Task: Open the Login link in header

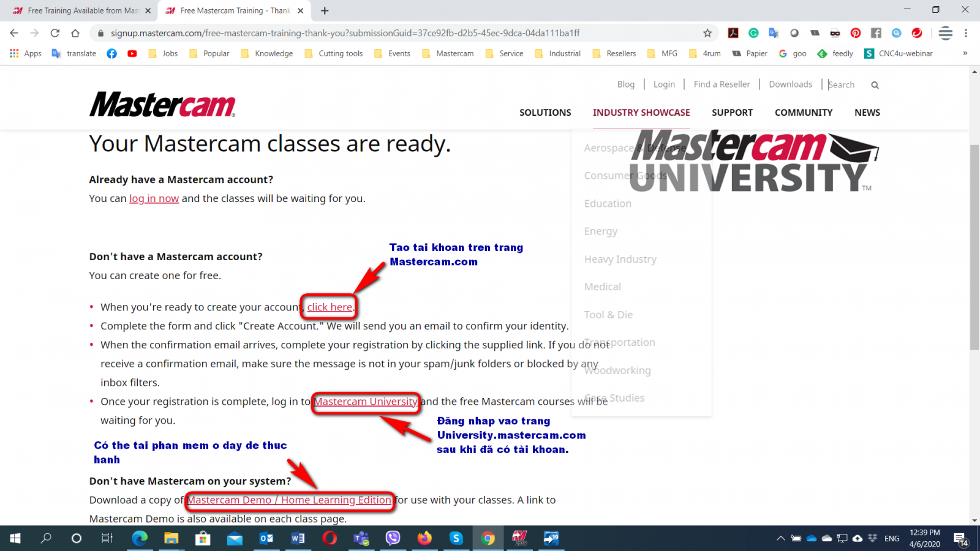Action: pos(664,84)
